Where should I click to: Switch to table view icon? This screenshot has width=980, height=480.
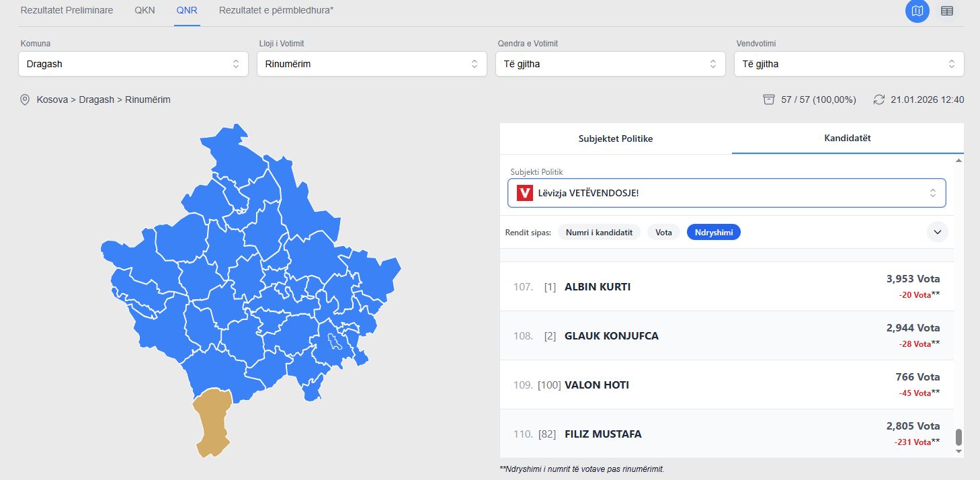pos(947,11)
